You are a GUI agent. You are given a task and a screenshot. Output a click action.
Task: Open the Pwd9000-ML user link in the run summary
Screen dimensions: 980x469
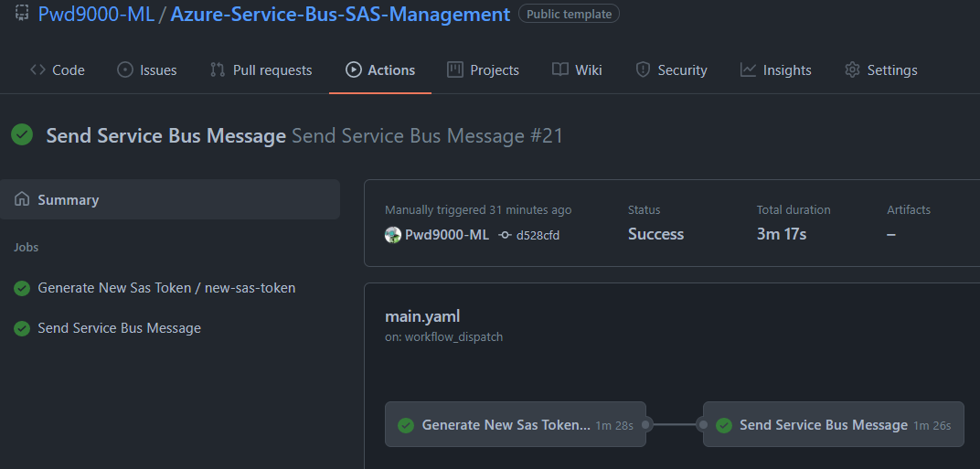pos(447,235)
